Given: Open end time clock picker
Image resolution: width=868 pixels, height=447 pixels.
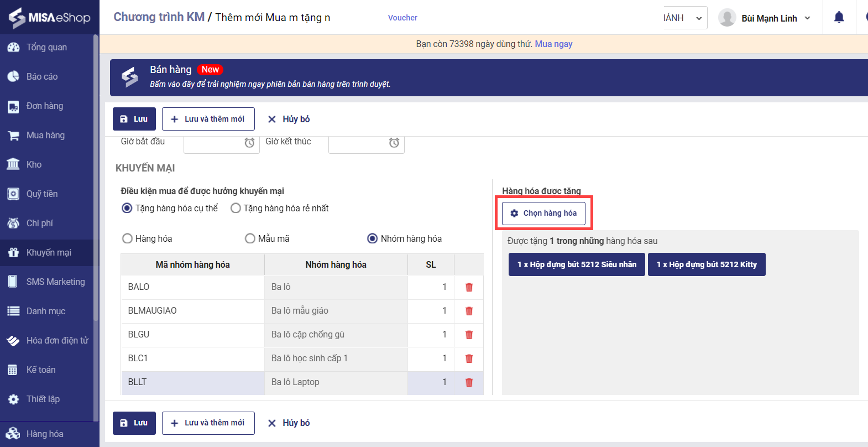Looking at the screenshot, I should point(394,143).
